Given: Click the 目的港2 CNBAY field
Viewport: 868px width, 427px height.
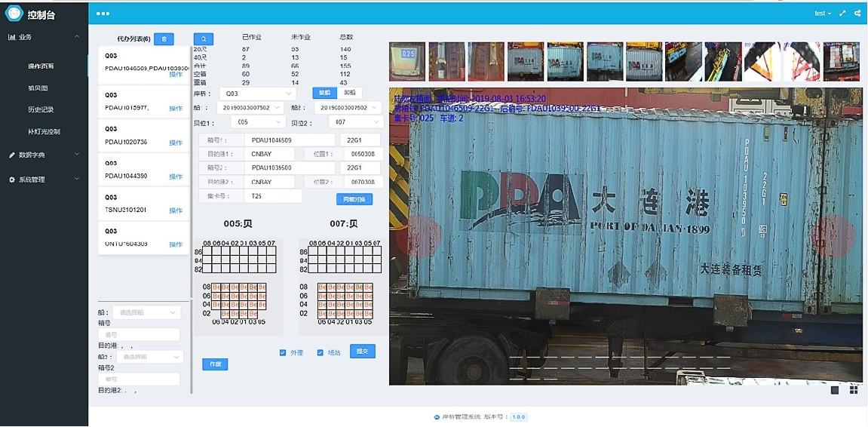Looking at the screenshot, I should click(x=269, y=182).
